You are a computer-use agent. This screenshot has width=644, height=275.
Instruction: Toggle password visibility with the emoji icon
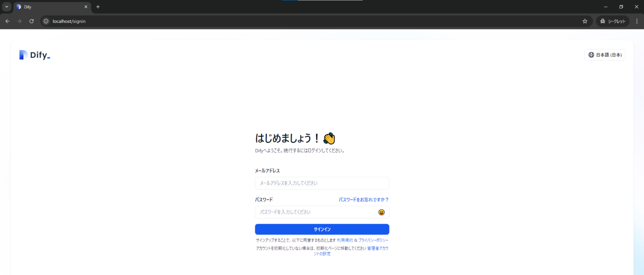click(381, 212)
